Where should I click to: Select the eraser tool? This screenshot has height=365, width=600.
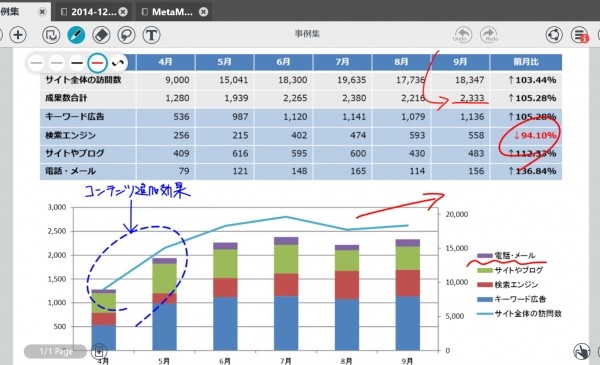[x=101, y=35]
